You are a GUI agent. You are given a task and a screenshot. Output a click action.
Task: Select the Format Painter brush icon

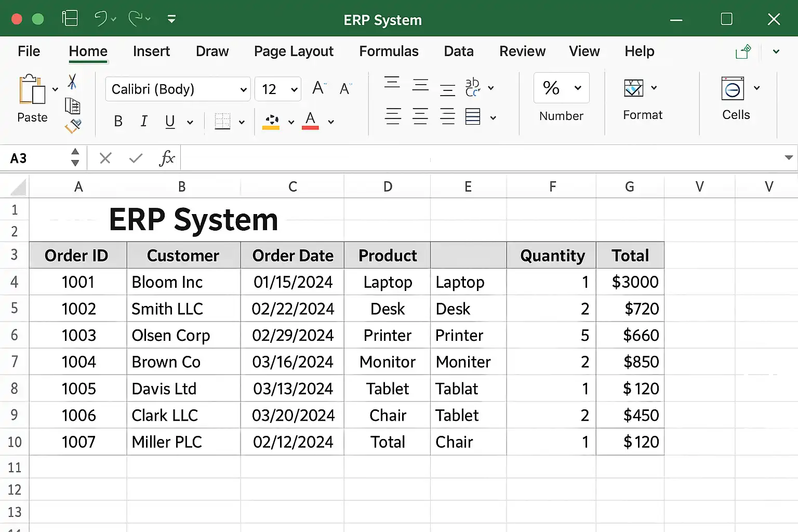pos(73,126)
